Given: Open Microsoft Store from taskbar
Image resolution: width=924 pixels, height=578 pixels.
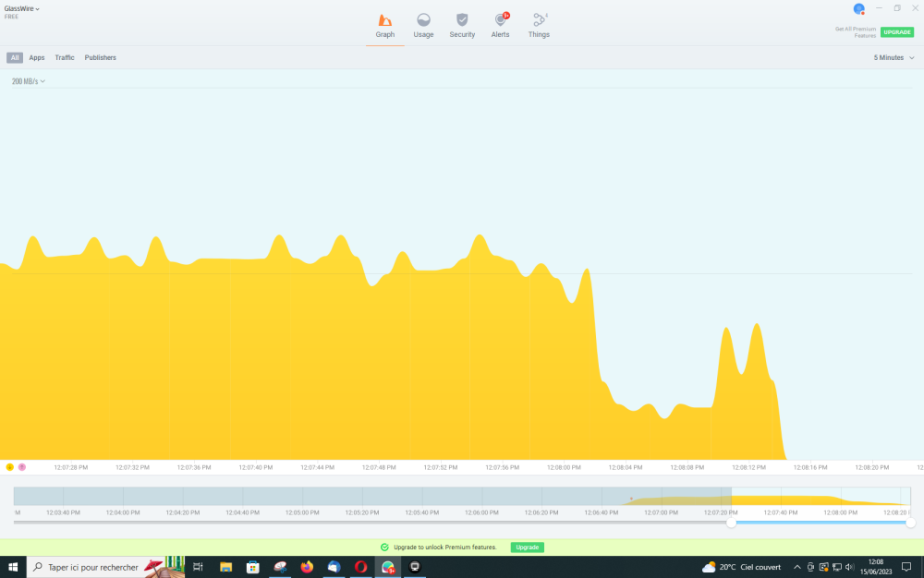Looking at the screenshot, I should pos(253,567).
